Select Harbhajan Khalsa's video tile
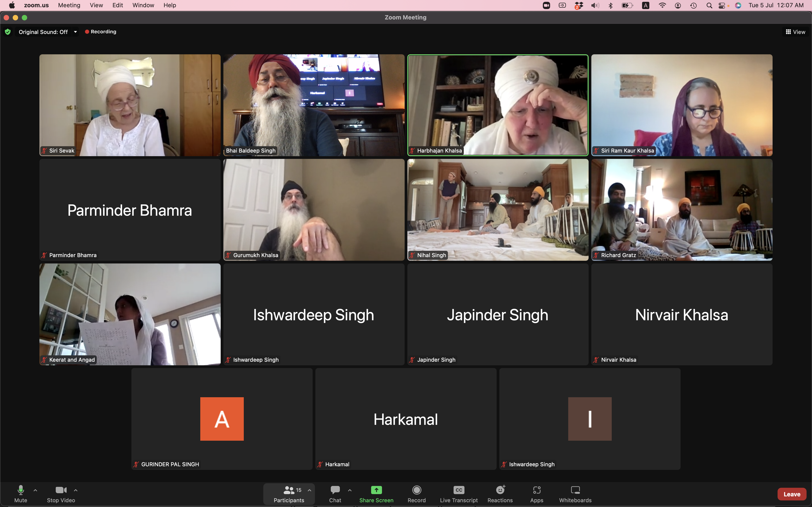This screenshot has height=507, width=812. point(498,105)
